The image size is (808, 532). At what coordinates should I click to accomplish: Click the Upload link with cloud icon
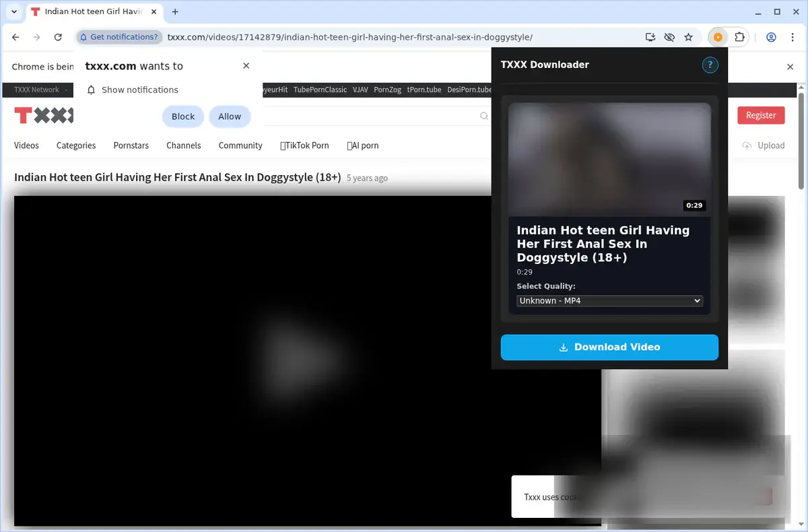click(x=764, y=145)
